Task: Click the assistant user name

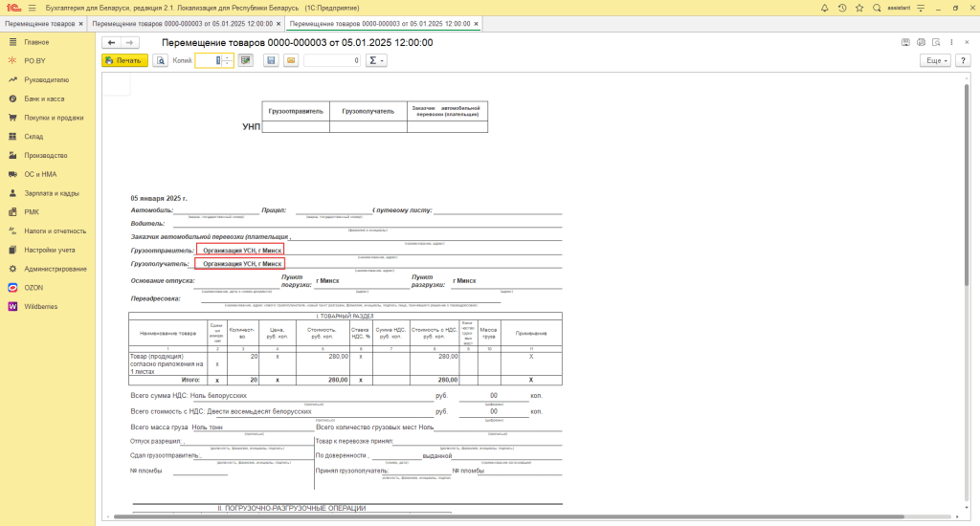Action: tap(899, 8)
